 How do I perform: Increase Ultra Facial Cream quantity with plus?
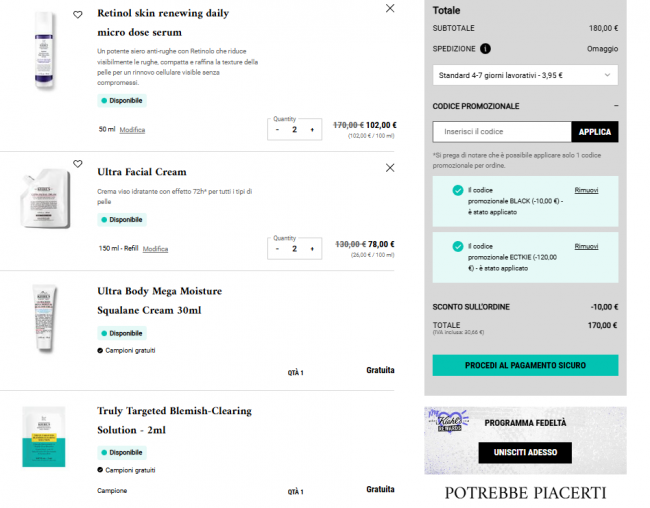coord(311,248)
